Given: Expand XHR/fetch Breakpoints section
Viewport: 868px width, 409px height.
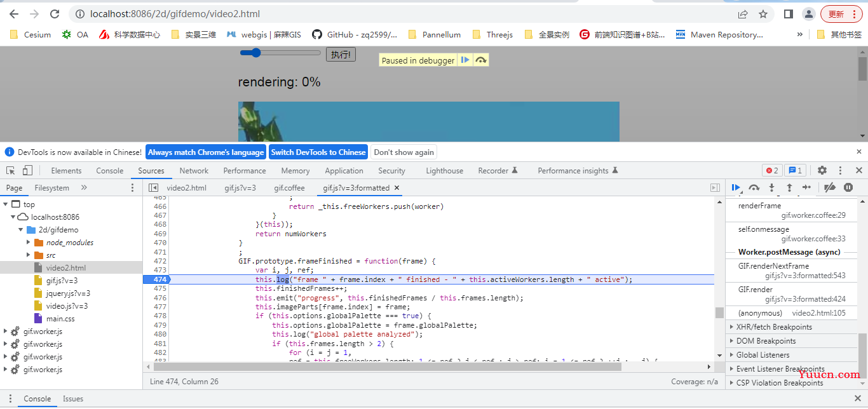Looking at the screenshot, I should pyautogui.click(x=792, y=327).
